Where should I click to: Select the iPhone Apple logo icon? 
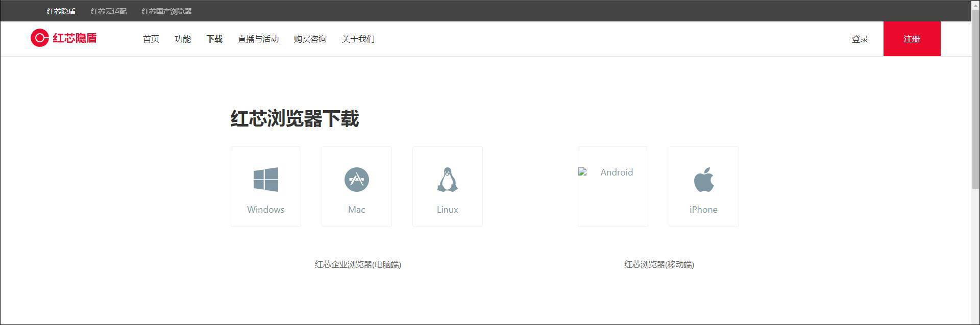[704, 180]
